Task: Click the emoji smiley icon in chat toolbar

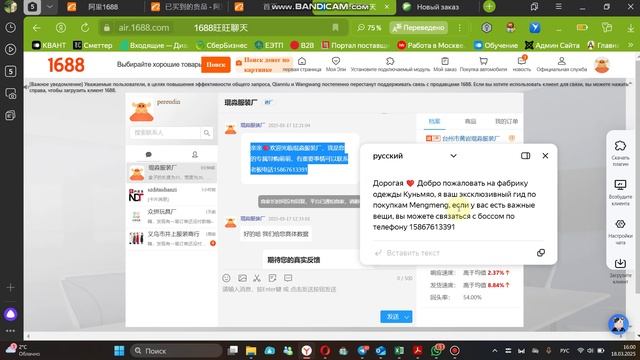Action: click(226, 278)
